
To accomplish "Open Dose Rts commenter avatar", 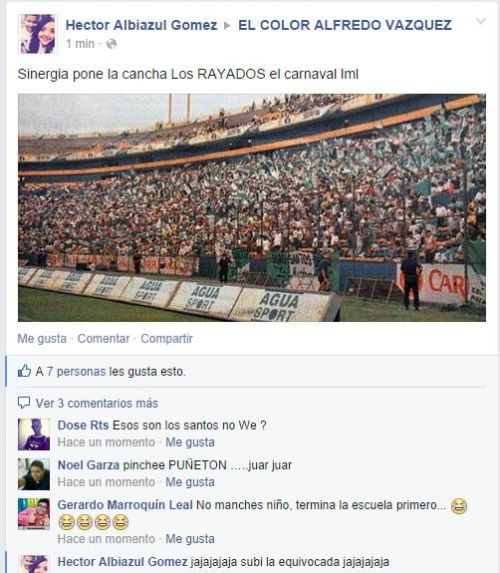I will click(x=34, y=434).
